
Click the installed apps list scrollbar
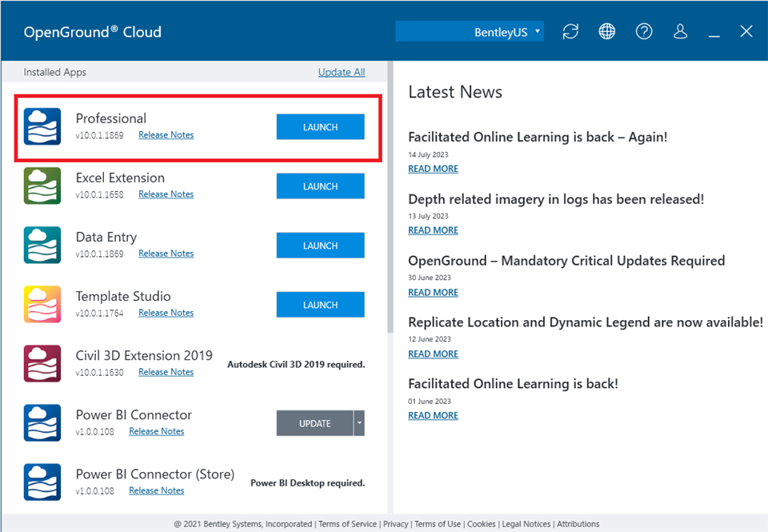point(390,197)
